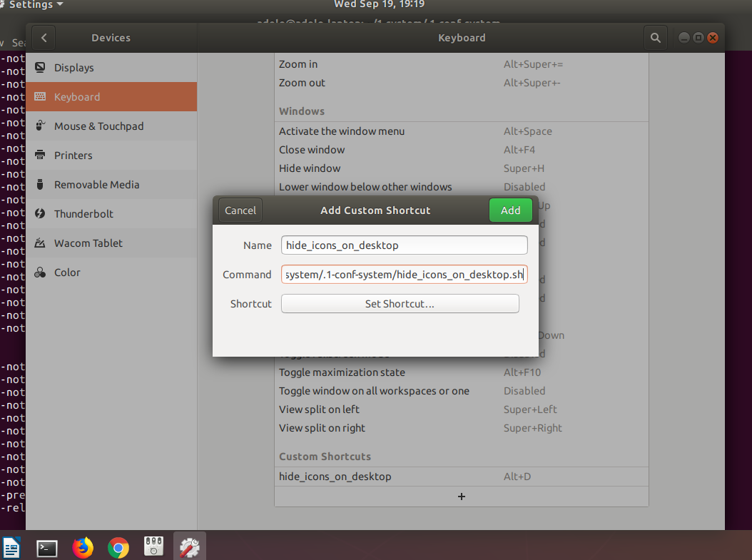Click into the Name text field
Screen dimensions: 752x560
click(x=404, y=245)
